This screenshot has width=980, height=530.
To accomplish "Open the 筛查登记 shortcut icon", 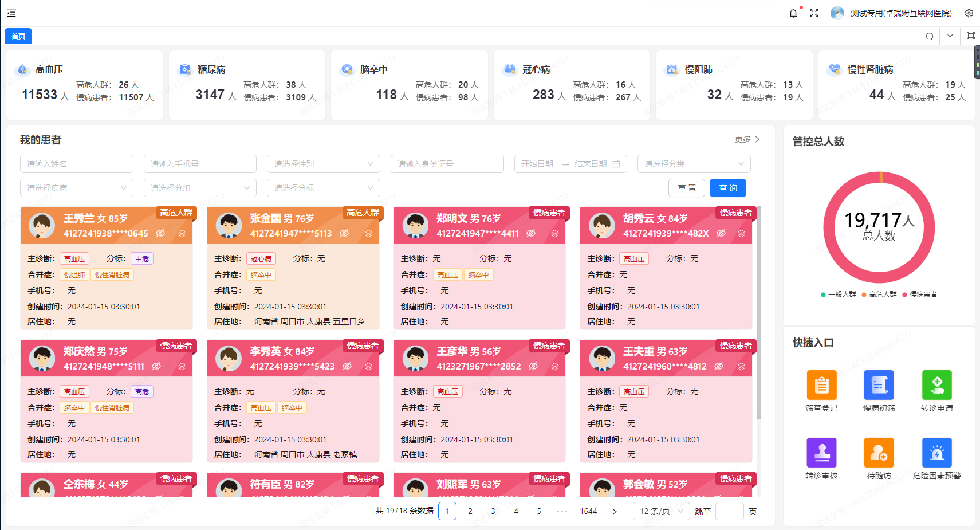I will (821, 385).
